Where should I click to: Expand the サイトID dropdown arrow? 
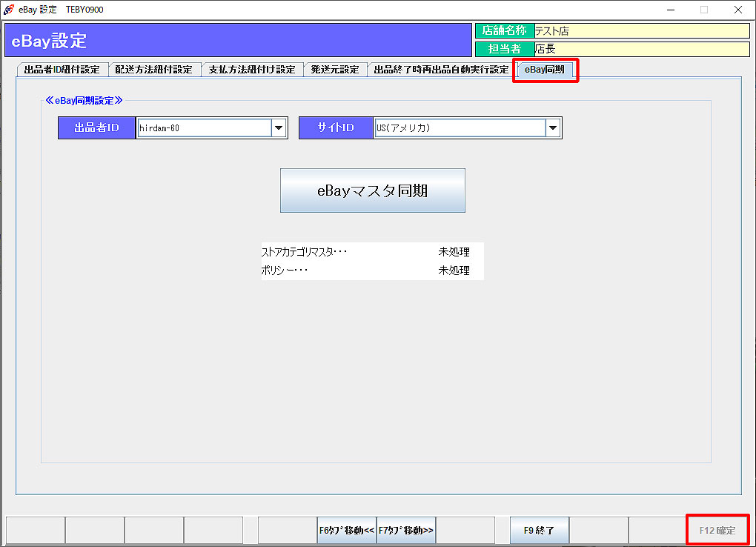(x=553, y=127)
